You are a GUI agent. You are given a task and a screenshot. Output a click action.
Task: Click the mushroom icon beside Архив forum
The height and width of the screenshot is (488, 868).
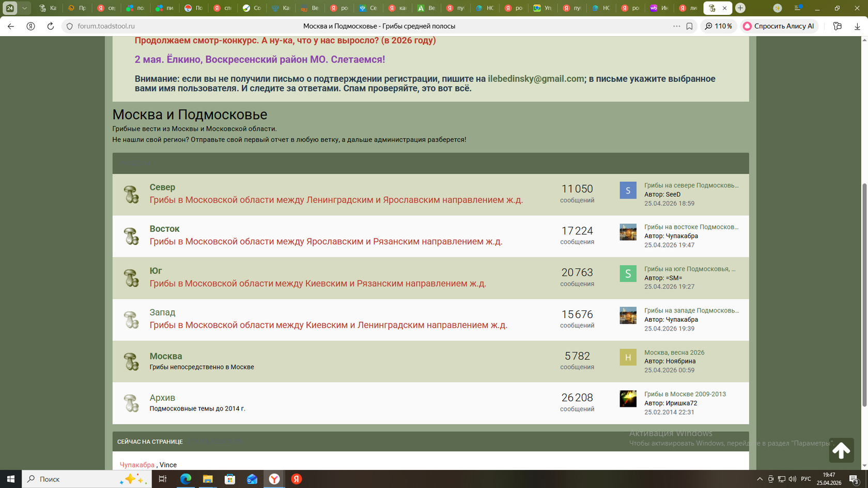click(x=131, y=403)
